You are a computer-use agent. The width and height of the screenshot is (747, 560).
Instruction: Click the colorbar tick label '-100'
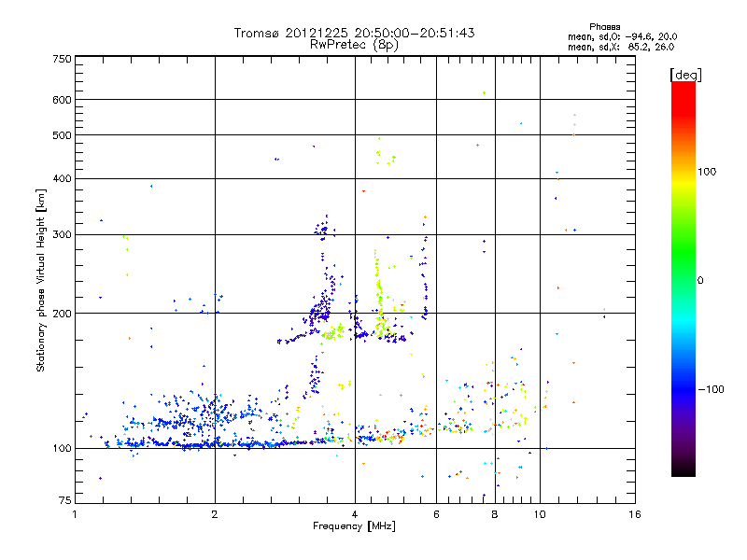711,389
